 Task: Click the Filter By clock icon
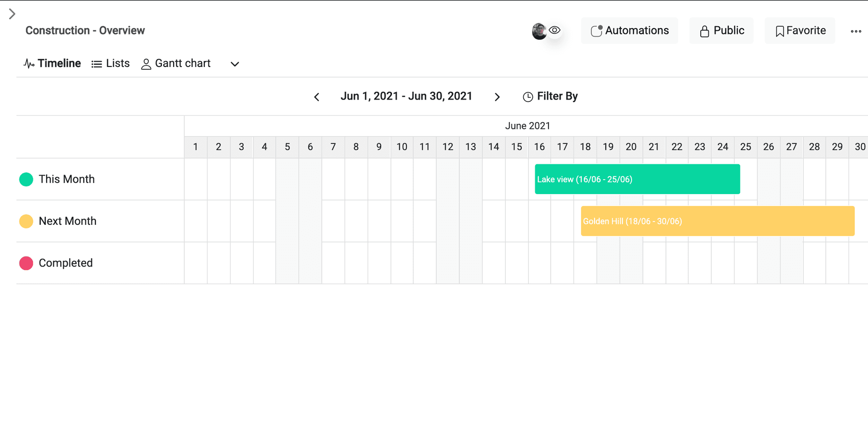coord(528,97)
